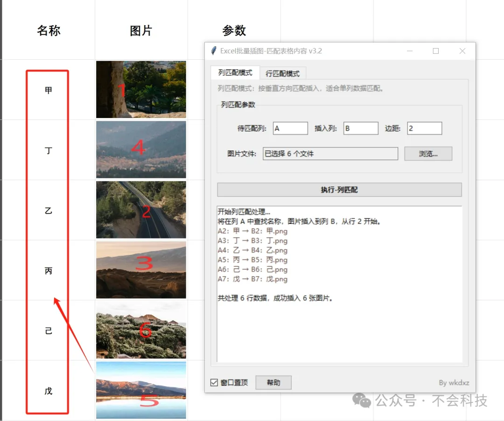504x421 pixels.
Task: Open file browser with 浏览... button
Action: 428,154
